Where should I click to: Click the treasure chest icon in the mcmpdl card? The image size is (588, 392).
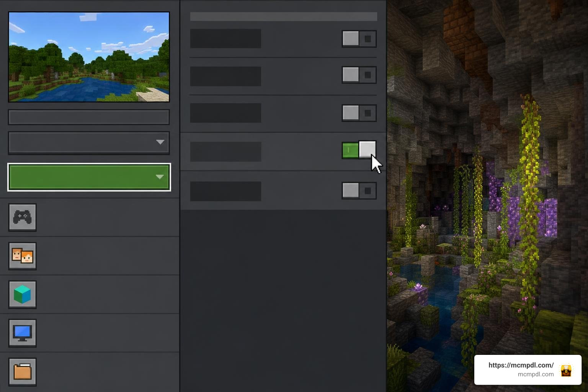566,370
